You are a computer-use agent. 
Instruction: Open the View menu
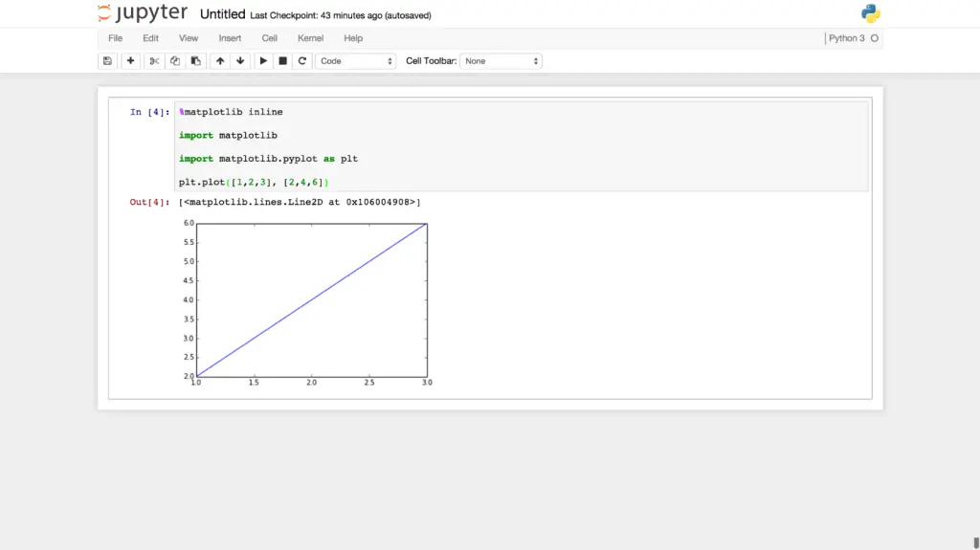(x=189, y=38)
